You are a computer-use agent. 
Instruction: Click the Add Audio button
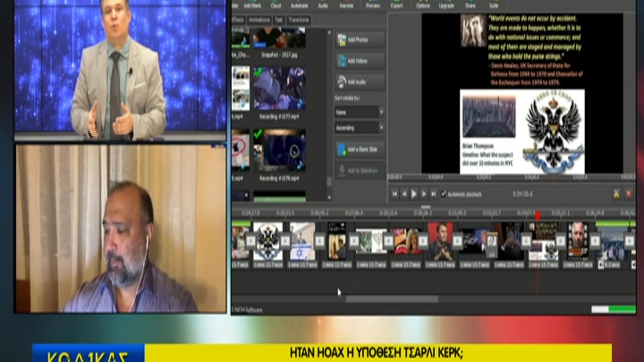(x=360, y=81)
